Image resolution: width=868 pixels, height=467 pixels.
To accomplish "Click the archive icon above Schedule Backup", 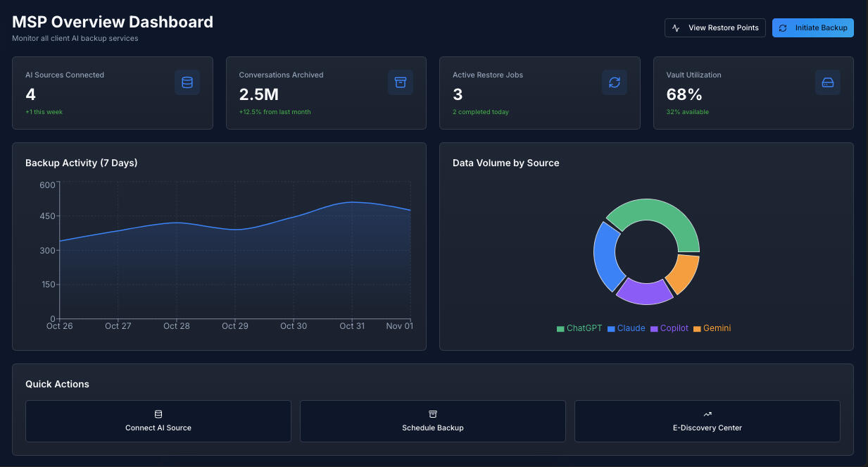I will click(433, 414).
